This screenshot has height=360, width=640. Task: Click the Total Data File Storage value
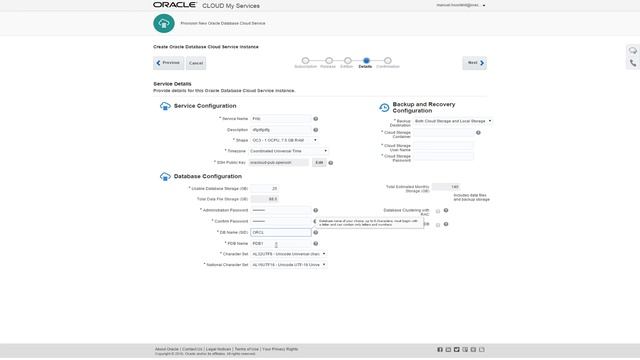pos(265,199)
